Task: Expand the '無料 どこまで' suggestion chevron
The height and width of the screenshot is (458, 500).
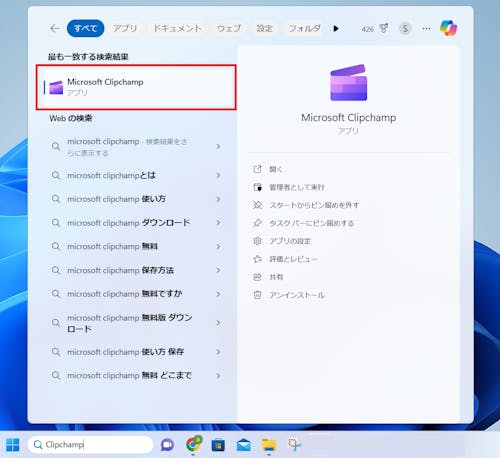Action: (218, 375)
